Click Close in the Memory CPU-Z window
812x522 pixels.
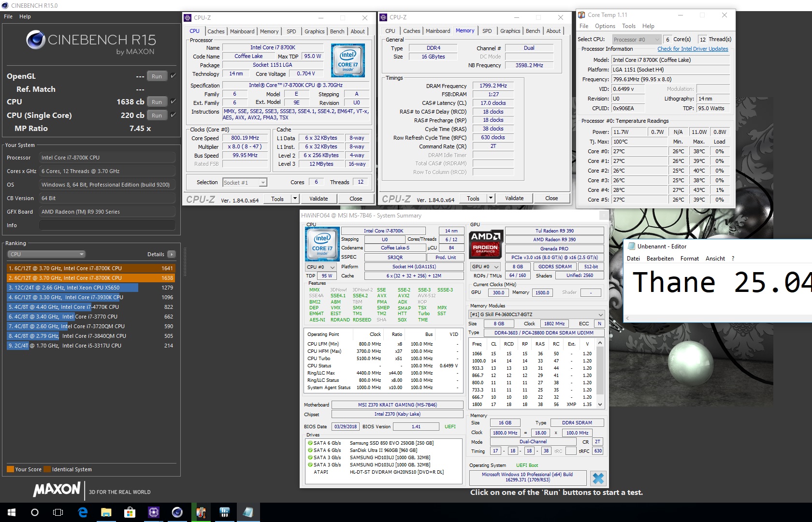(x=551, y=198)
